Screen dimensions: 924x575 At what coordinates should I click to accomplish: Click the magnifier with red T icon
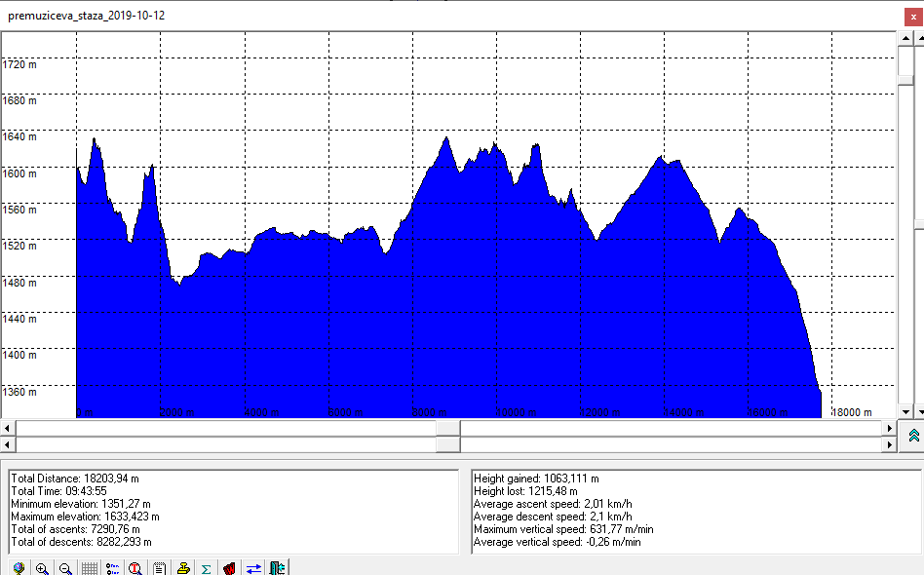(x=135, y=567)
